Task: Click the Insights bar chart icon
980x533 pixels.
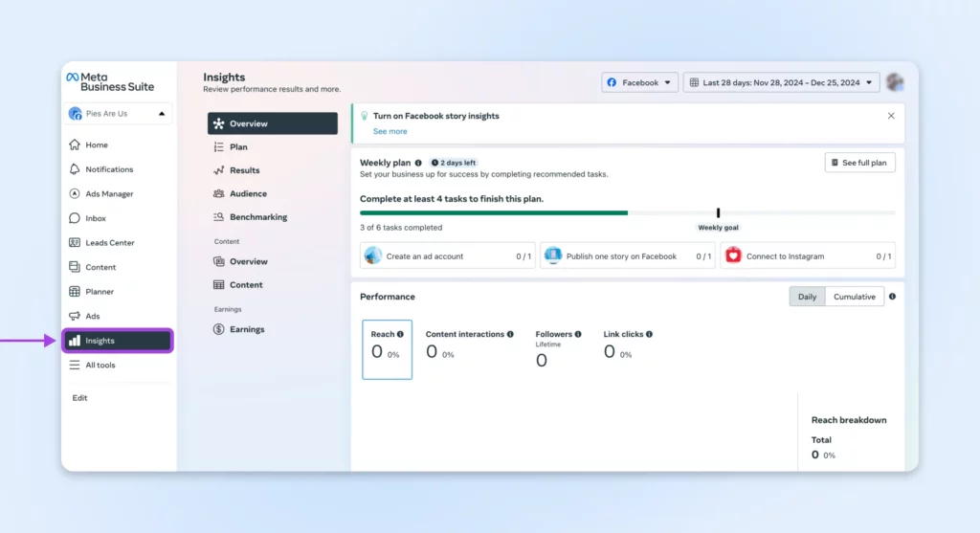Action: tap(75, 341)
